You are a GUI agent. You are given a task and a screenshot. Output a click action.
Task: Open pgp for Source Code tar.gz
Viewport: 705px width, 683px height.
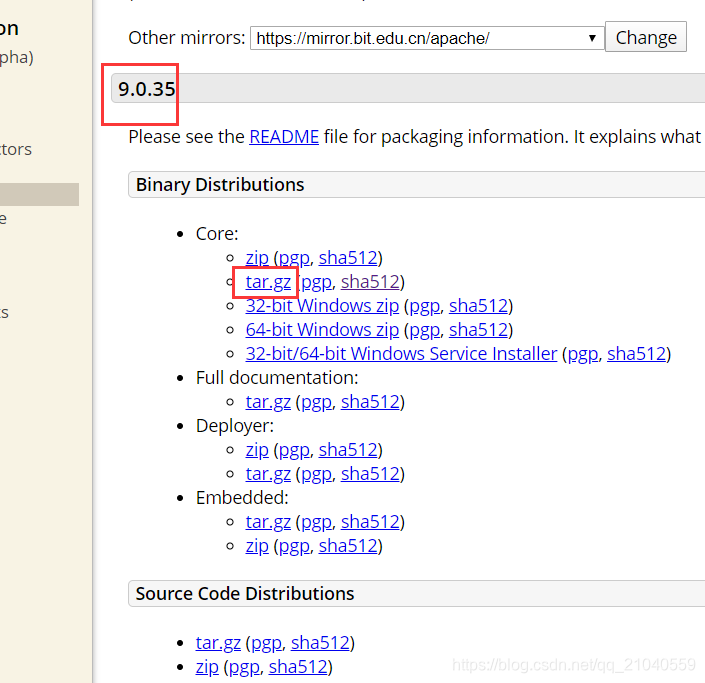pyautogui.click(x=267, y=643)
